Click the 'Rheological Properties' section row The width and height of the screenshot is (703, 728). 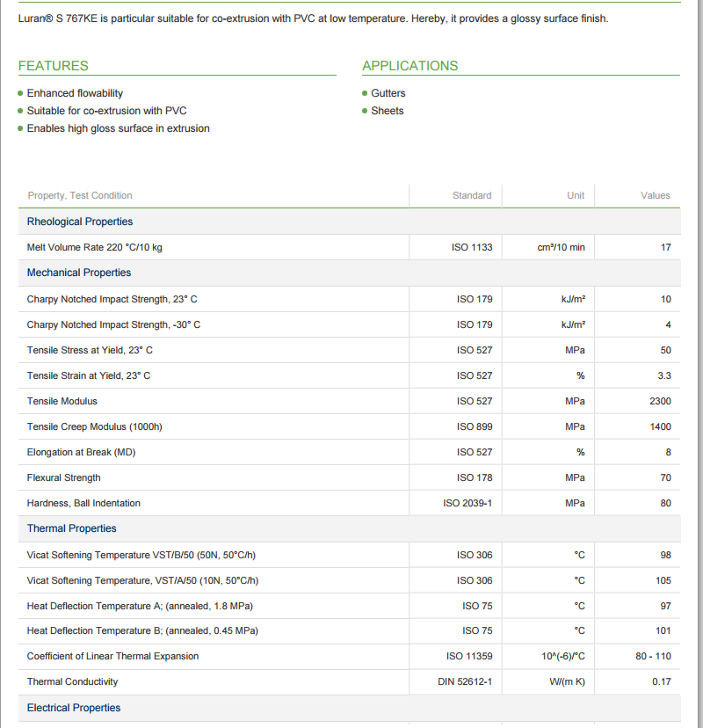tap(350, 222)
